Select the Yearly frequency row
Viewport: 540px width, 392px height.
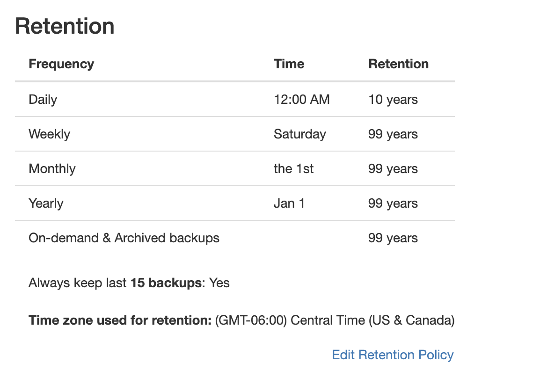point(46,203)
